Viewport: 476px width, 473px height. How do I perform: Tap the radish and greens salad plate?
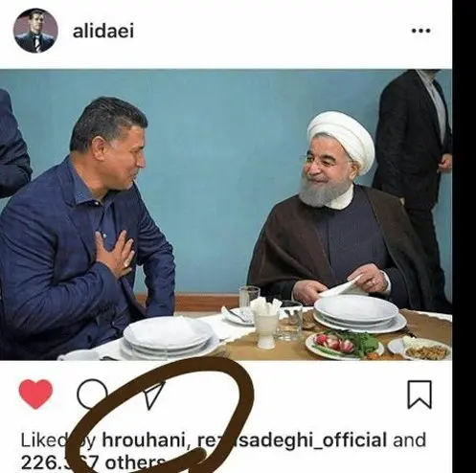tap(345, 347)
